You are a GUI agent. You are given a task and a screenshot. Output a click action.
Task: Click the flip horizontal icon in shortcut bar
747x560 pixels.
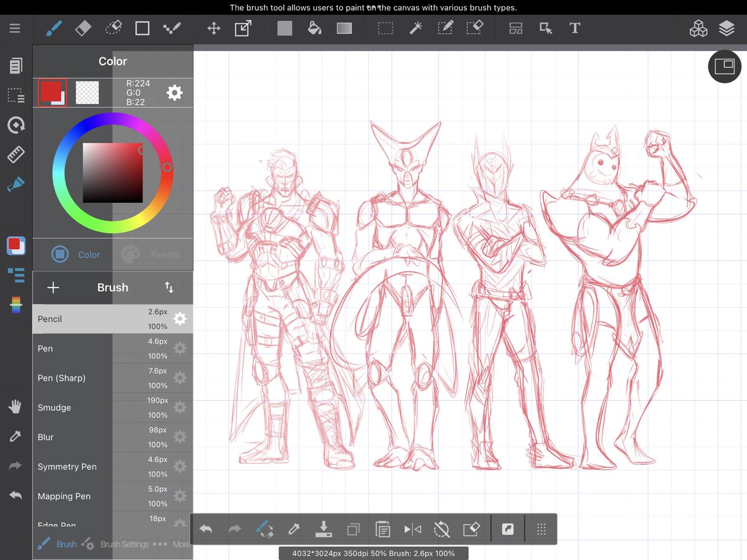pos(412,530)
